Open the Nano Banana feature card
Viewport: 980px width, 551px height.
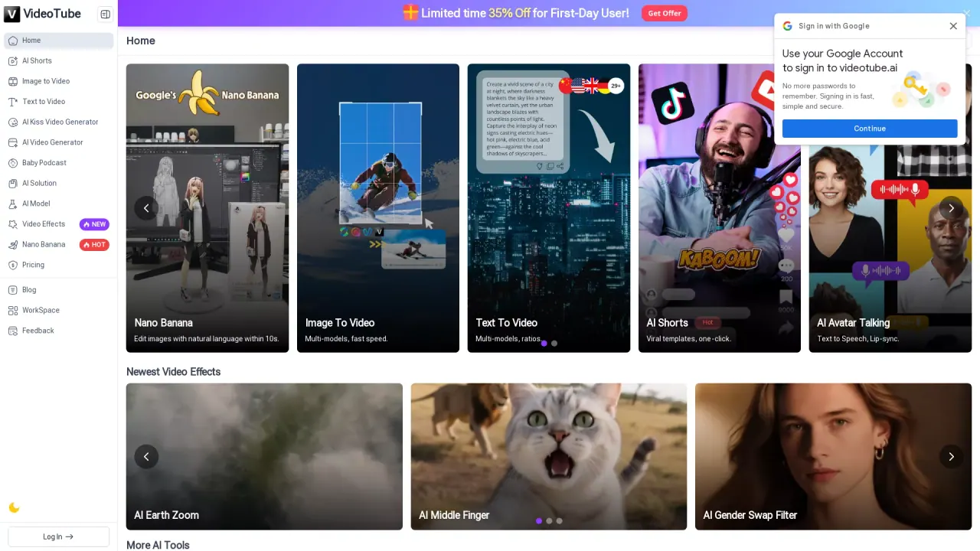point(207,208)
